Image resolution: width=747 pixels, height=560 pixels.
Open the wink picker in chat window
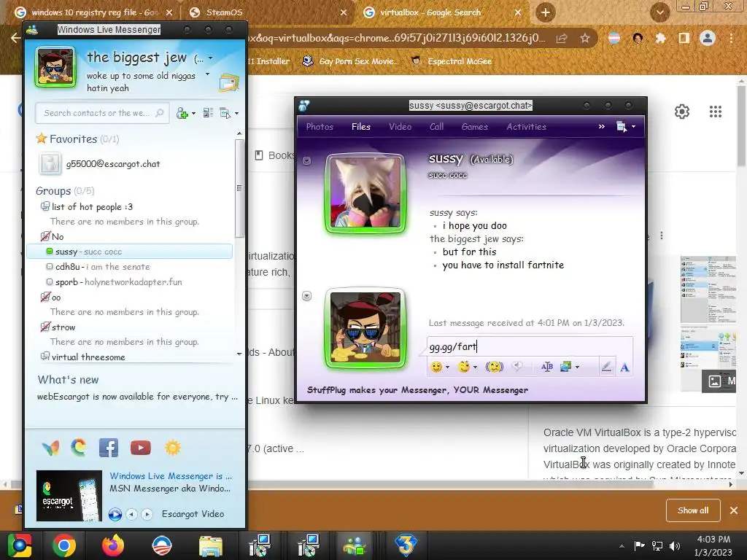[x=464, y=367]
